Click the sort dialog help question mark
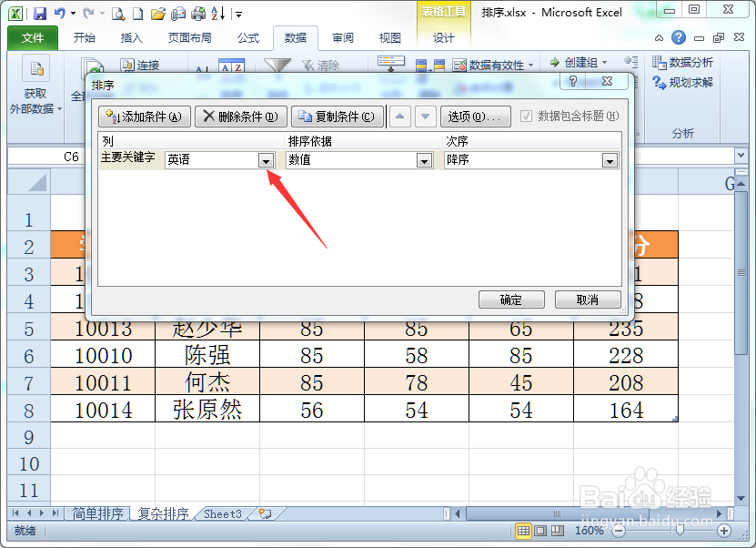 (573, 81)
